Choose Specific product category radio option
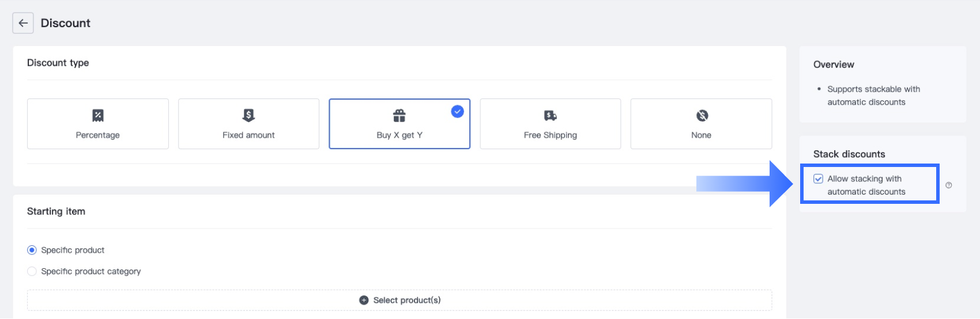Screen dimensions: 980x319 32,271
